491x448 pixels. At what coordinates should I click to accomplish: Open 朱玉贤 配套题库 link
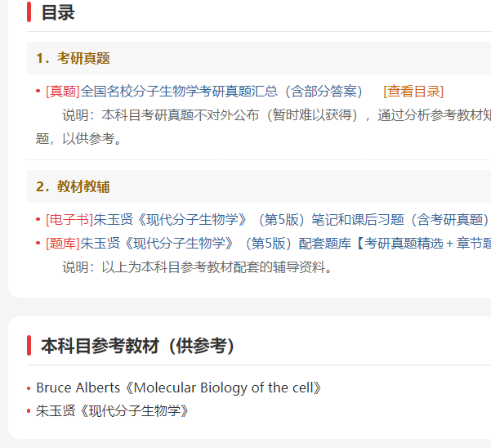pos(286,243)
